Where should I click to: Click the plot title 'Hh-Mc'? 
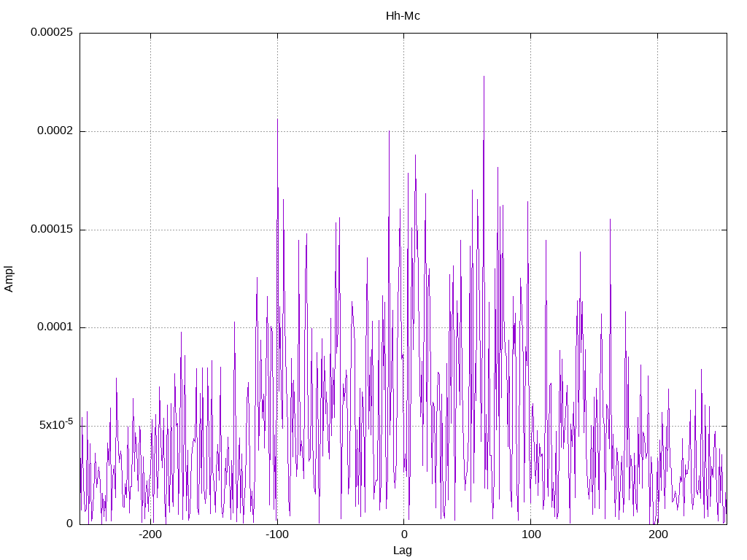click(403, 16)
